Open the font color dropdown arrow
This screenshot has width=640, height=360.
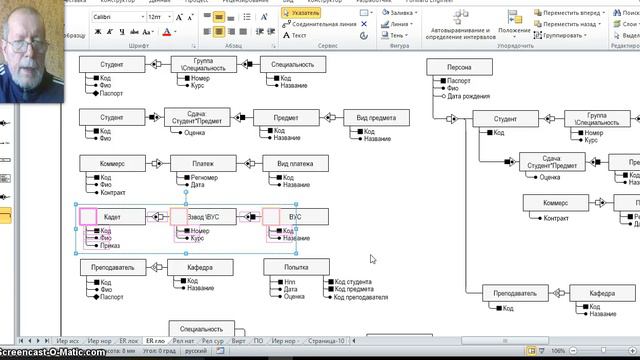(176, 32)
